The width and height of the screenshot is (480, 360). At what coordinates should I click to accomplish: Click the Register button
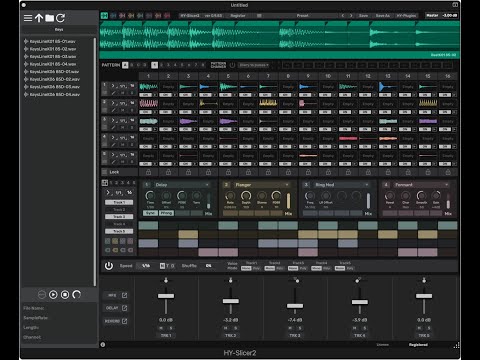(238, 16)
